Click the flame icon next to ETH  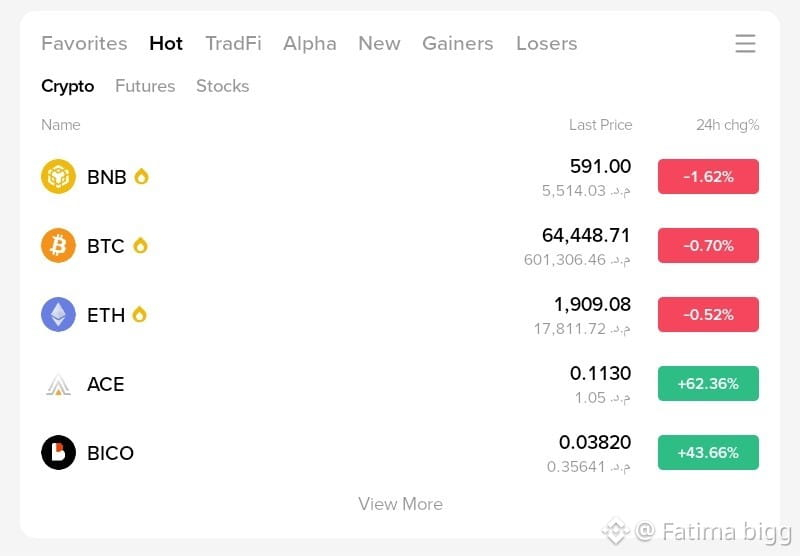click(x=139, y=314)
